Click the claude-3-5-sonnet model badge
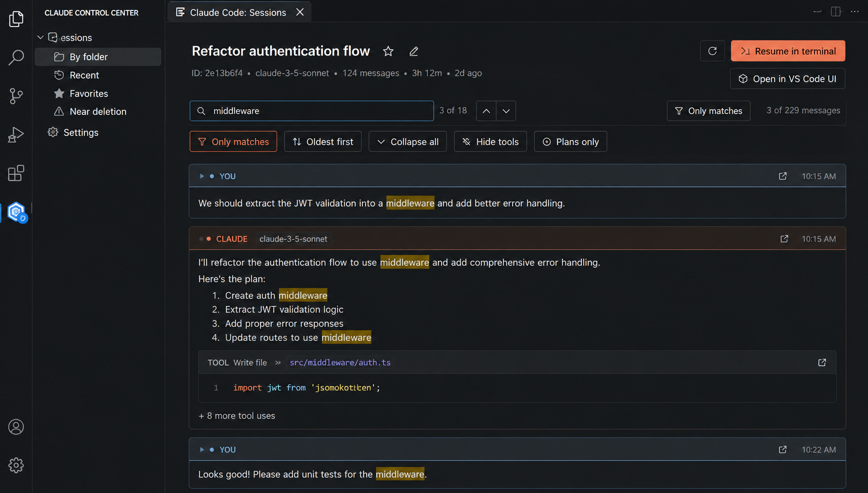Viewport: 868px width, 493px height. [x=293, y=239]
